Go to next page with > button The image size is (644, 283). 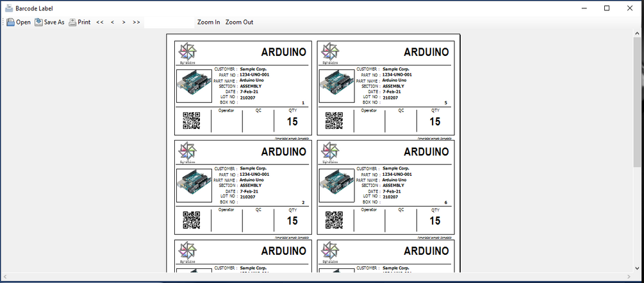coord(124,22)
